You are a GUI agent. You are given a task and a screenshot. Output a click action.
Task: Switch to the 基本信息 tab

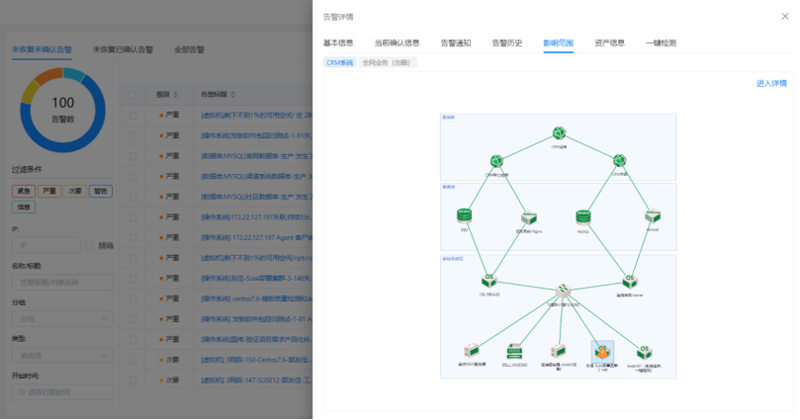pos(338,43)
